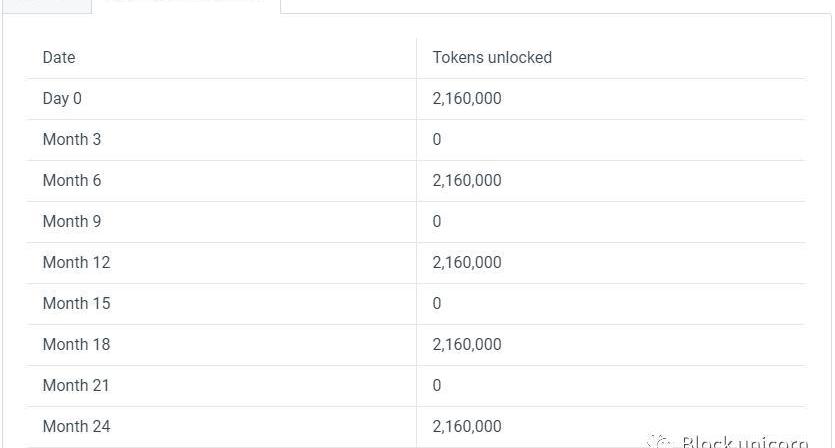Click the WeChat icon beside Block unicorn
The height and width of the screenshot is (448, 835).
point(659,441)
